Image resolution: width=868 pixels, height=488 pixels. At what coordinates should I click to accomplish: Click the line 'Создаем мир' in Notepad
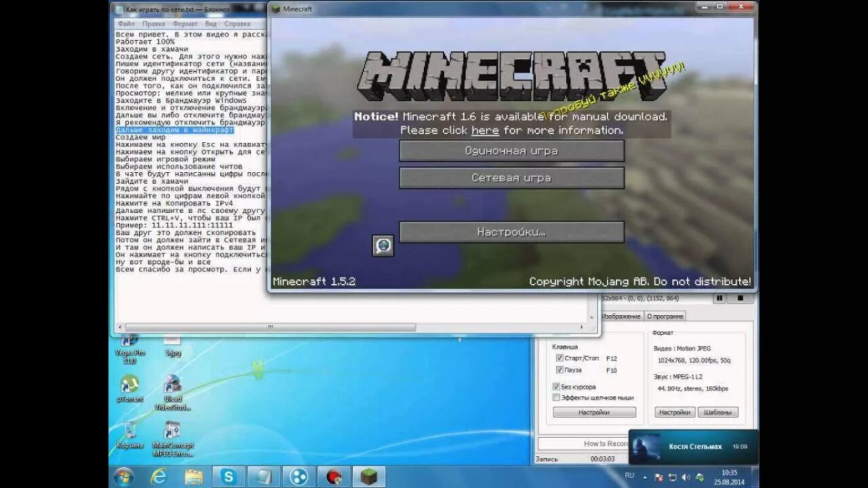coord(140,137)
